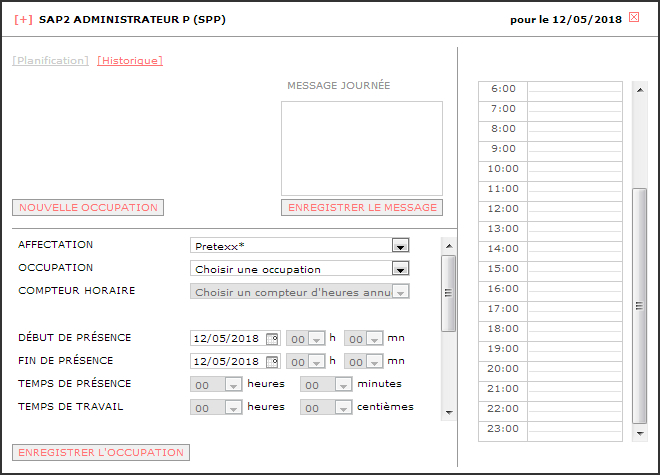This screenshot has height=475, width=660.
Task: Click the timeline scrollbar down arrow
Action: pos(640,433)
